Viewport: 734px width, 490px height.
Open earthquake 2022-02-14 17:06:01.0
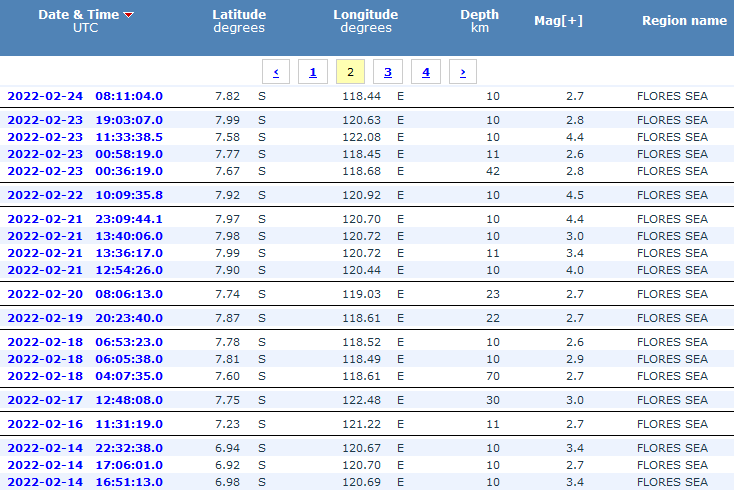pyautogui.click(x=85, y=465)
